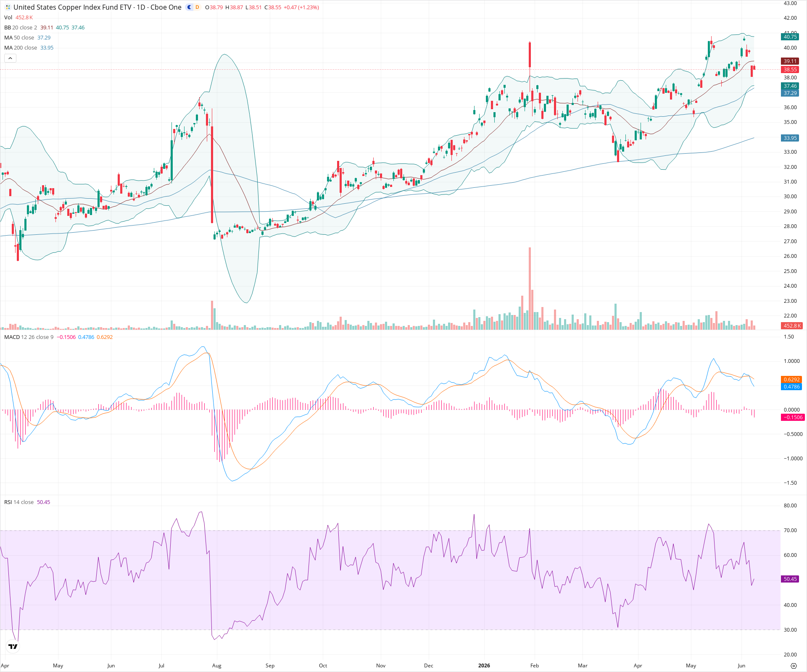Click the 37.29 value in MA 50 legend
Viewport: 807px width, 672px height.
pos(44,37)
